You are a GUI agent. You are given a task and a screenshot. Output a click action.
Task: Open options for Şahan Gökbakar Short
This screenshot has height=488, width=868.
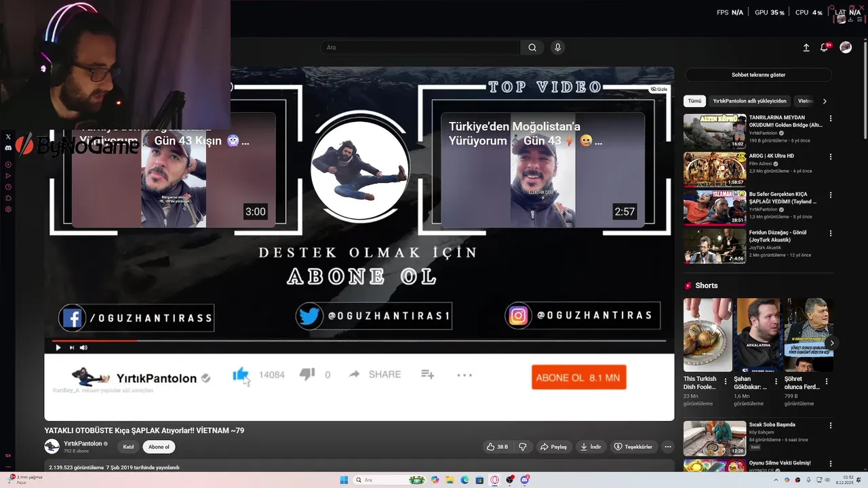(x=776, y=382)
